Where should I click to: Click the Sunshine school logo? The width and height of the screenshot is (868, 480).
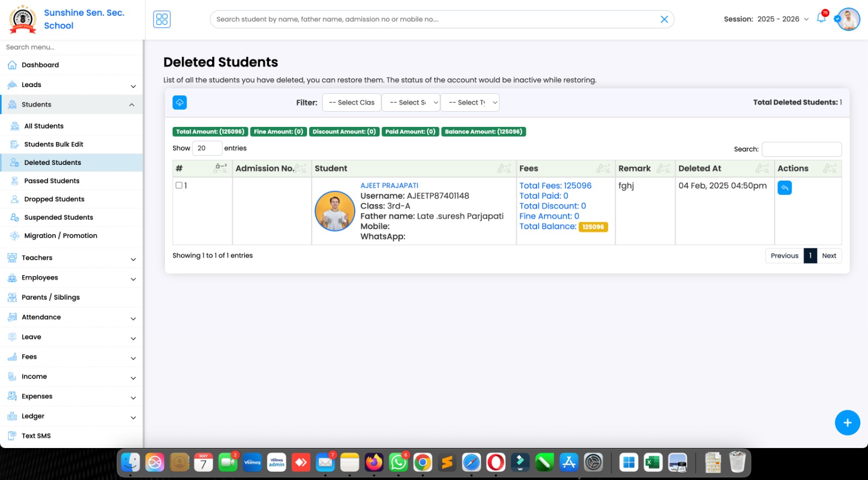[x=23, y=20]
